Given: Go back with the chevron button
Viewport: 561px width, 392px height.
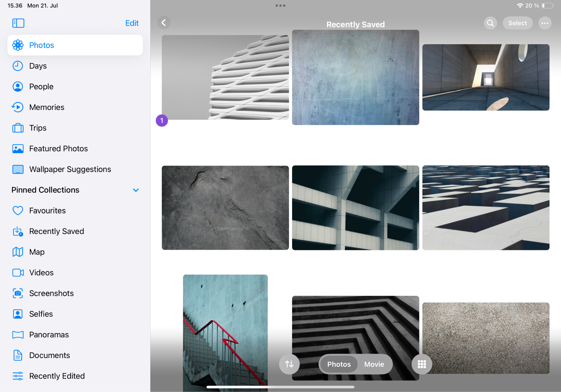Looking at the screenshot, I should tap(164, 23).
